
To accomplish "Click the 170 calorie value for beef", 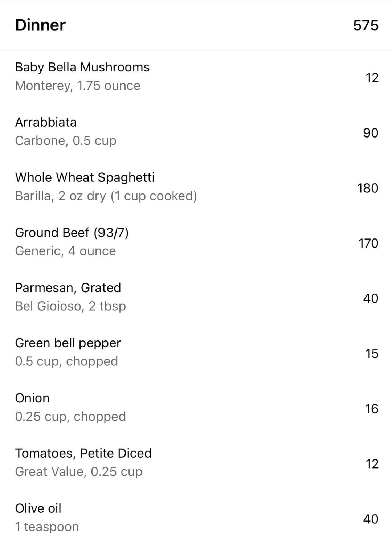I will (368, 243).
